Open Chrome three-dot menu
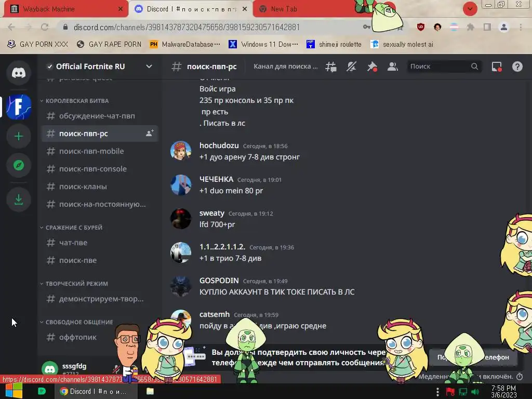 tap(521, 27)
